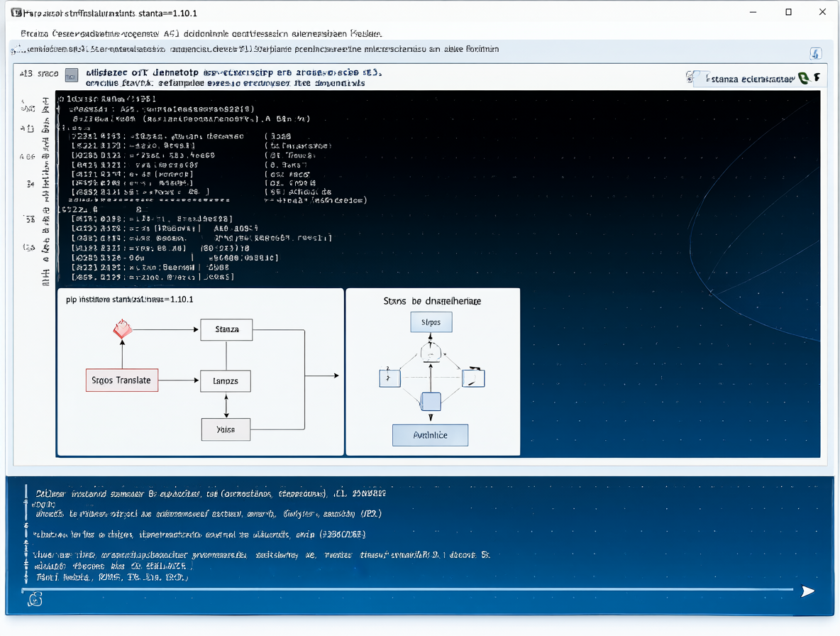Maximize the window

788,12
